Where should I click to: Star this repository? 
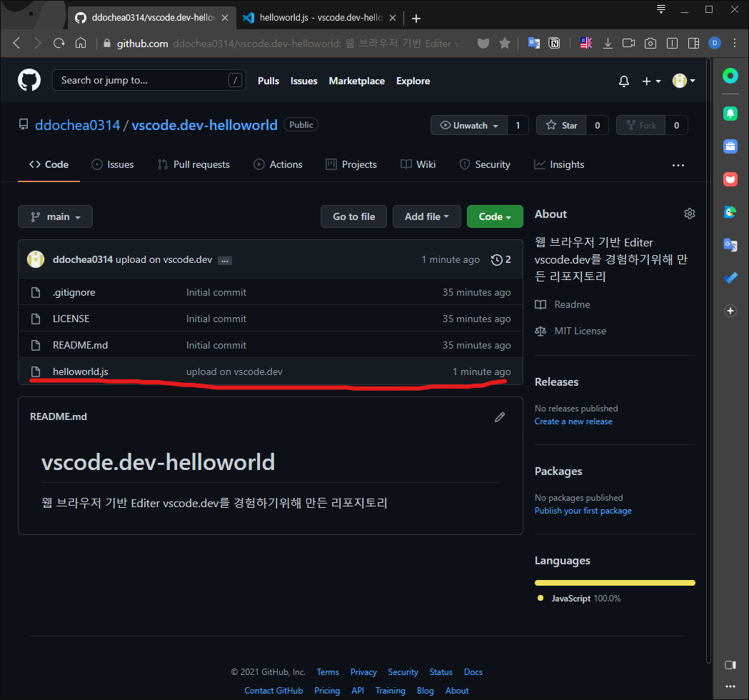point(561,125)
